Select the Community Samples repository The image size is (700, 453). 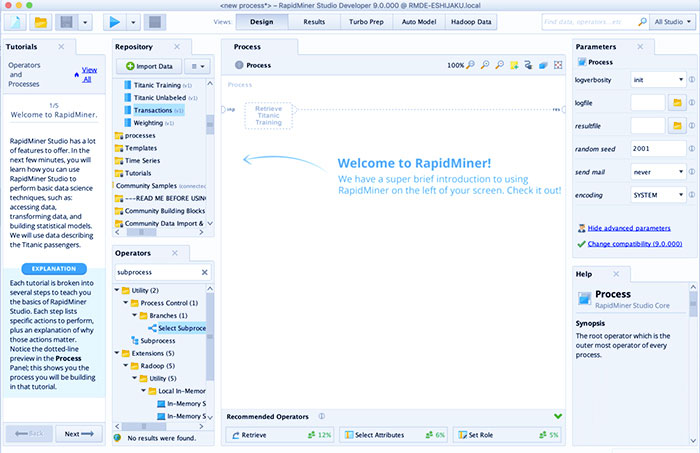[x=160, y=186]
